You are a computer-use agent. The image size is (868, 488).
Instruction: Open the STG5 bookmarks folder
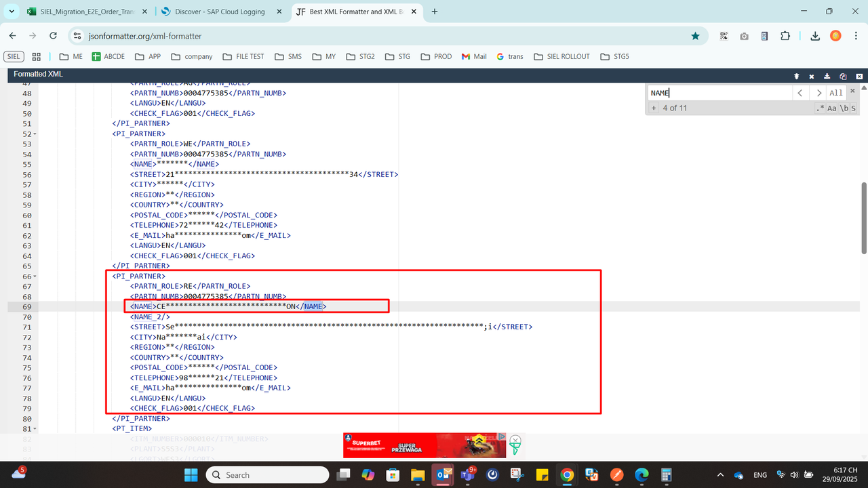pos(614,56)
